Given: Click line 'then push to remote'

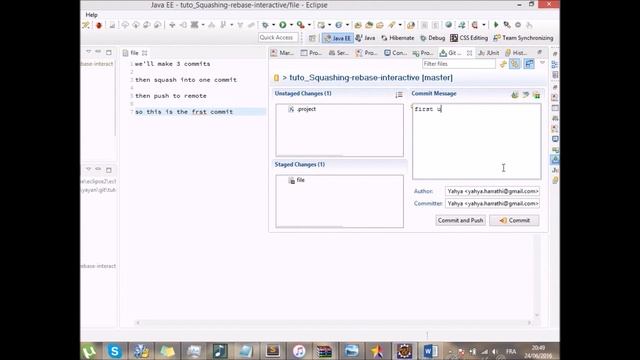Looking at the screenshot, I should [x=171, y=96].
